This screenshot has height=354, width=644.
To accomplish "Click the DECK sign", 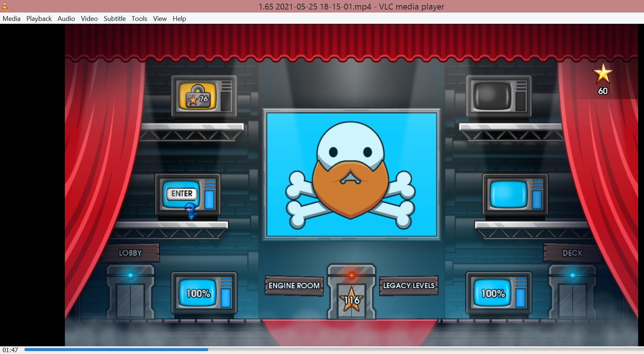I will [572, 253].
